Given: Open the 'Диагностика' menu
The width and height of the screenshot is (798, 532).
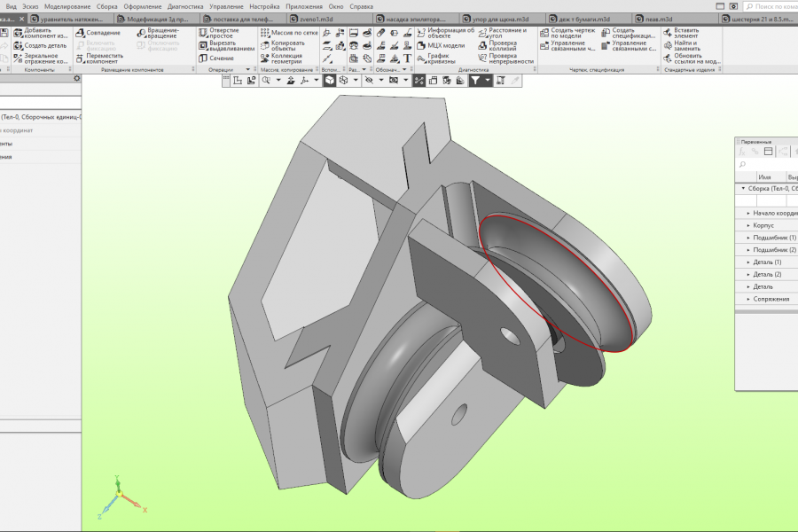Looking at the screenshot, I should (185, 6).
